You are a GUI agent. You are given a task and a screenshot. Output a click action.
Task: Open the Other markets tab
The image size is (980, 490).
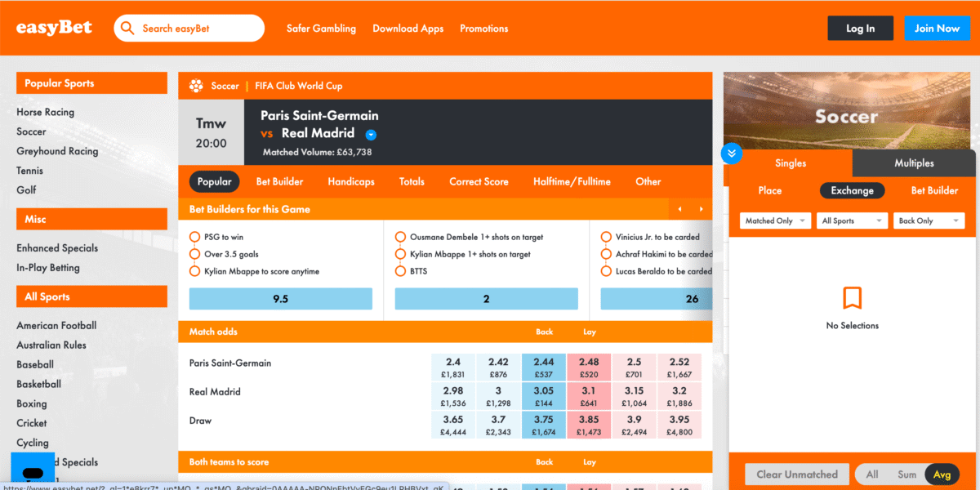pyautogui.click(x=648, y=181)
